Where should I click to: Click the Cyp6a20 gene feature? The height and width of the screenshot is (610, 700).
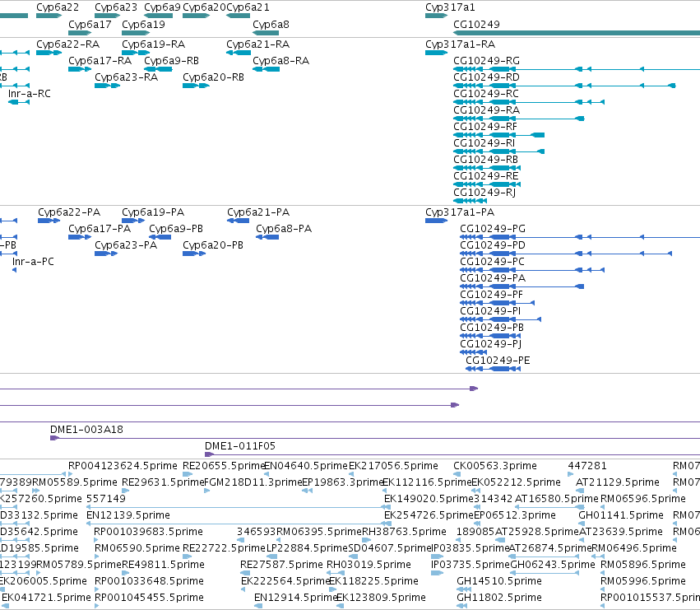point(196,16)
